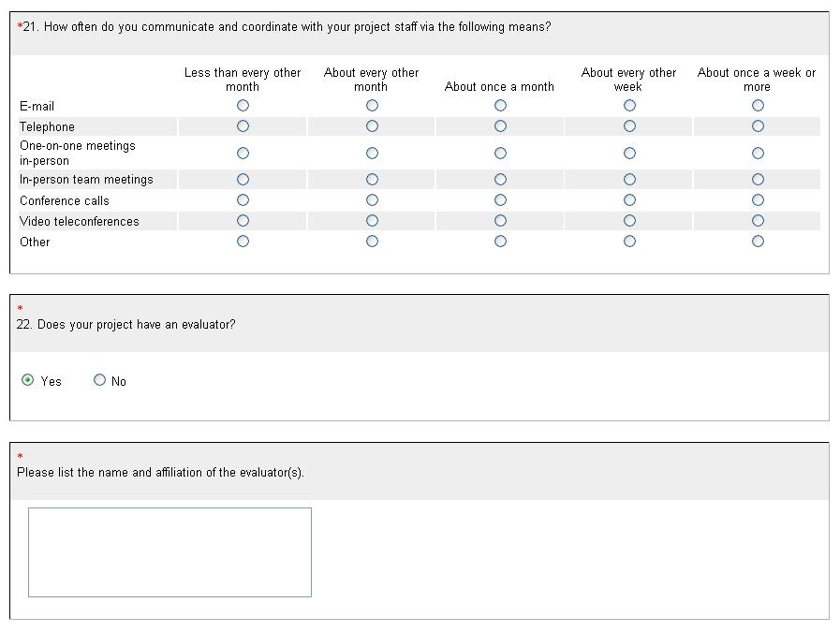Choose No for project evaluator question
Image resolution: width=840 pixels, height=632 pixels.
[x=100, y=380]
